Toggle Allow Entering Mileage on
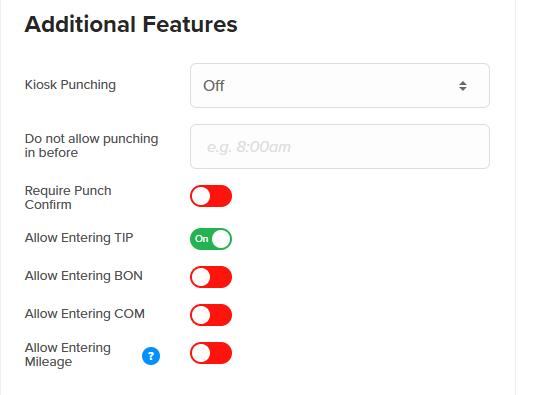Viewport: 534px width, 395px height. pyautogui.click(x=211, y=353)
